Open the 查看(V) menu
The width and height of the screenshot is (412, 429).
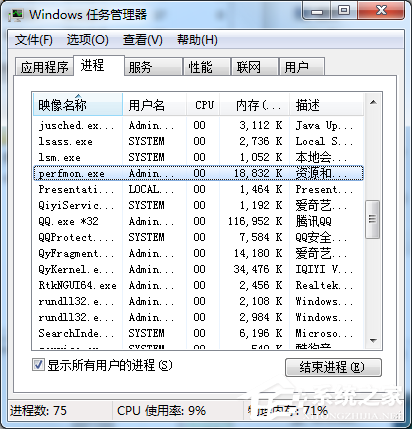(x=143, y=40)
